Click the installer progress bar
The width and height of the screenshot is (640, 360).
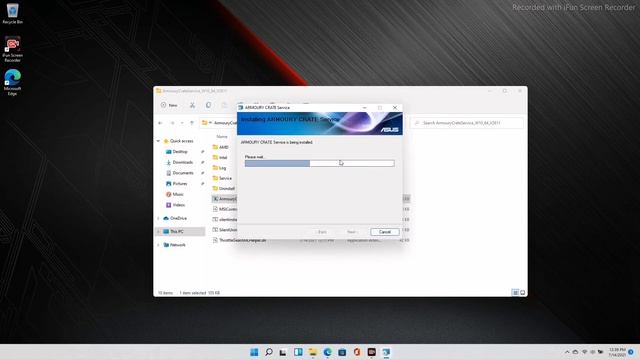click(x=320, y=163)
